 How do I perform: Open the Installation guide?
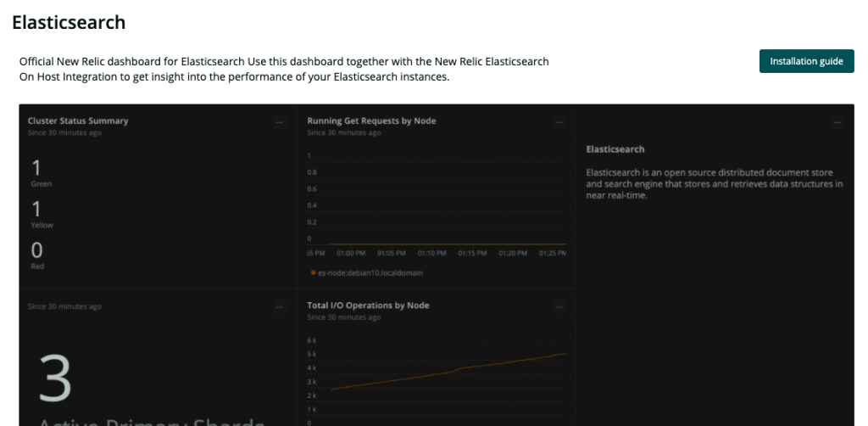point(807,61)
